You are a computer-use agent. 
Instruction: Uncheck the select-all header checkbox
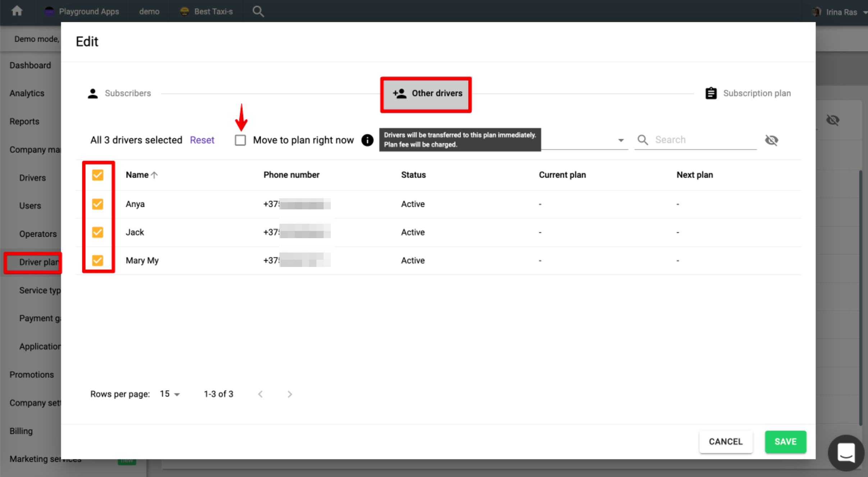click(97, 175)
